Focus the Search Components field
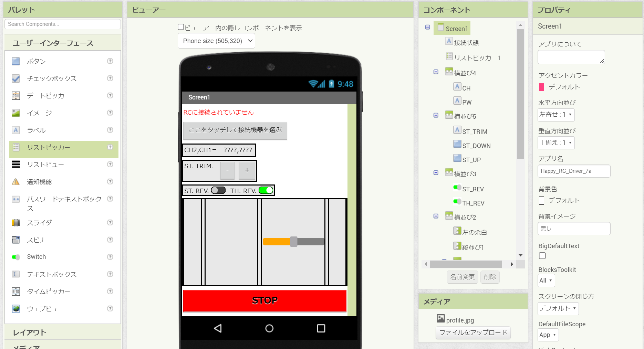Screen dimensions: 644x349 tap(63, 24)
